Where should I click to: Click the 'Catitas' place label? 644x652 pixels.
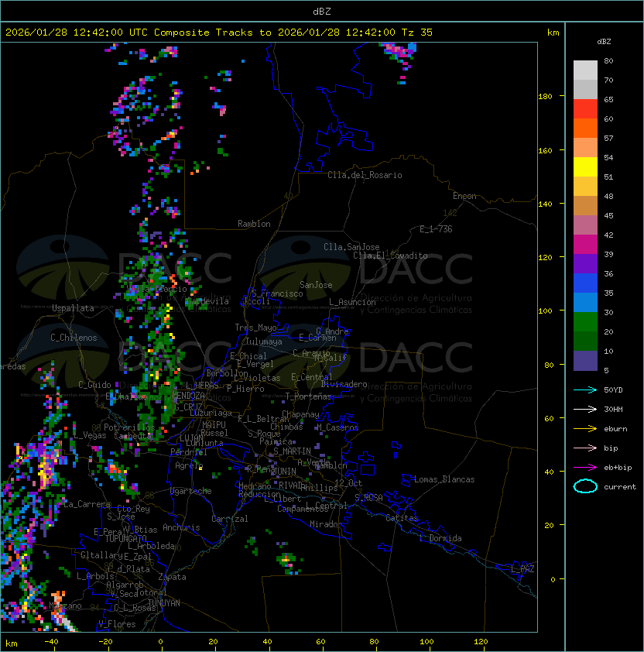pos(402,518)
